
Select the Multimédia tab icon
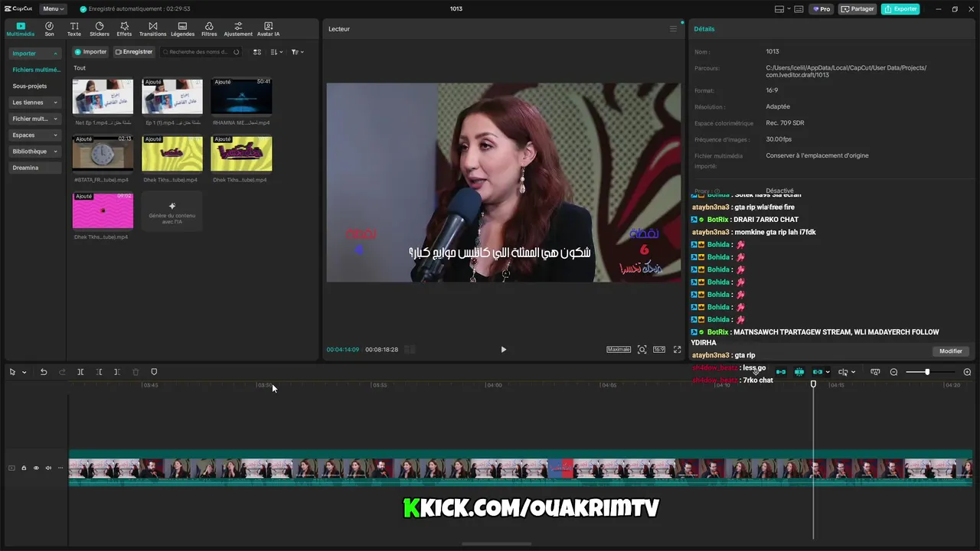(21, 29)
